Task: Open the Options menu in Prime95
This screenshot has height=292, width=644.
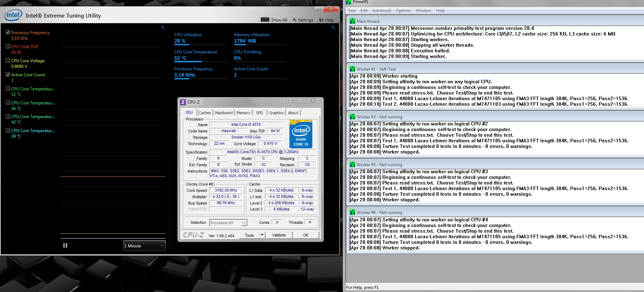Action: 403,11
